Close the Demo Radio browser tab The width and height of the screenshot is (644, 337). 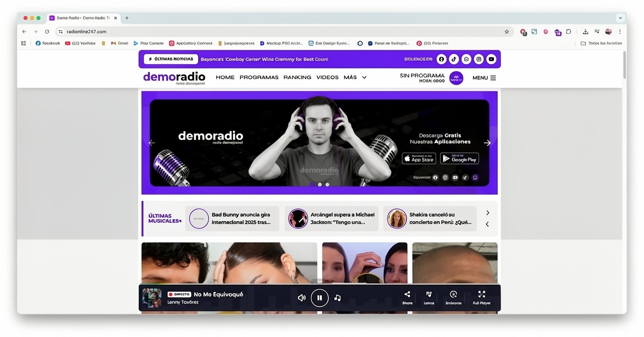pos(116,18)
